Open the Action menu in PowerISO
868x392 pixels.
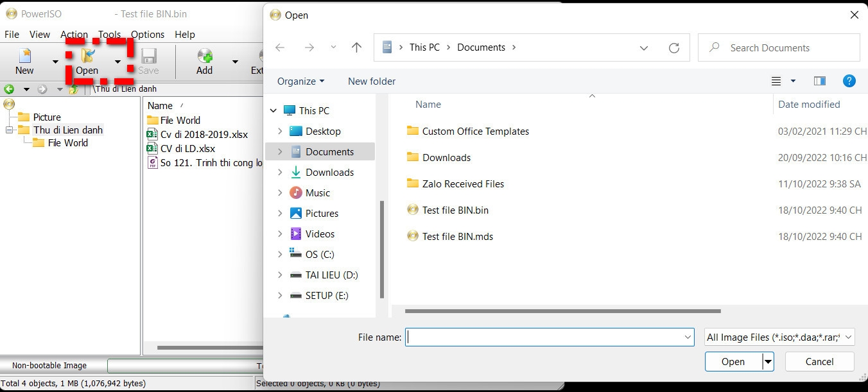[74, 35]
